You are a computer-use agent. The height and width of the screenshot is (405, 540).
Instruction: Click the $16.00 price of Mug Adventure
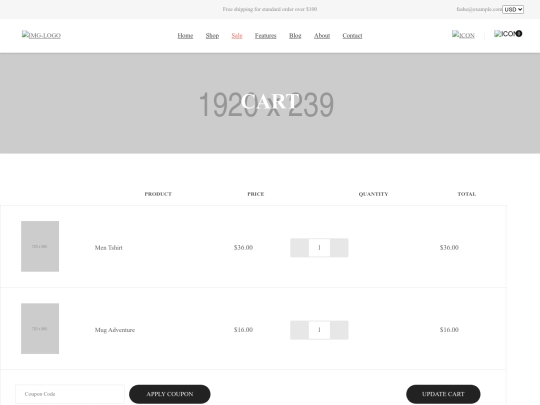tap(243, 330)
